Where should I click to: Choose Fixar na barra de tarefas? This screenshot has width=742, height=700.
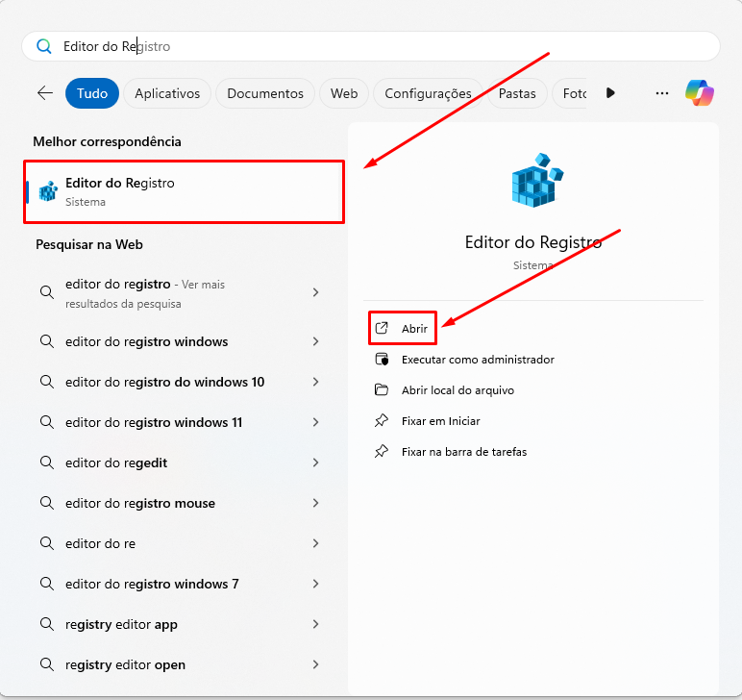(463, 452)
